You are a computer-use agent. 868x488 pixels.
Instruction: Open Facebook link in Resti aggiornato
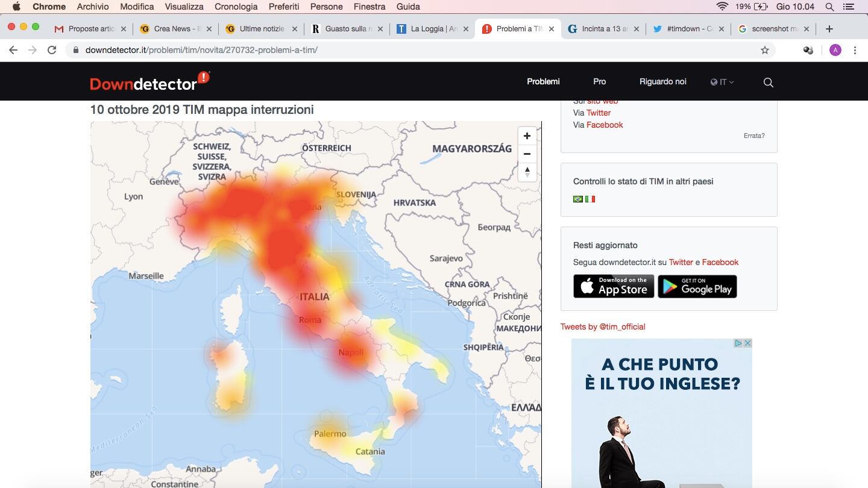tap(720, 262)
